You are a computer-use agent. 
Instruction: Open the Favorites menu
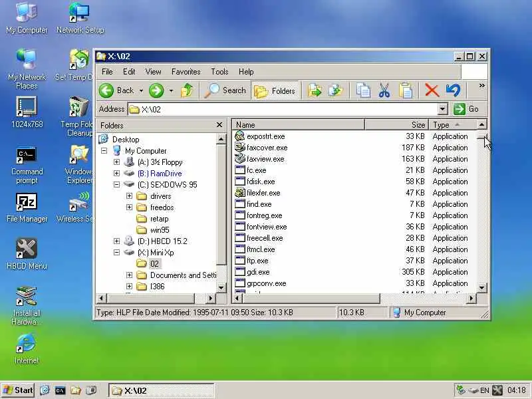tap(186, 72)
